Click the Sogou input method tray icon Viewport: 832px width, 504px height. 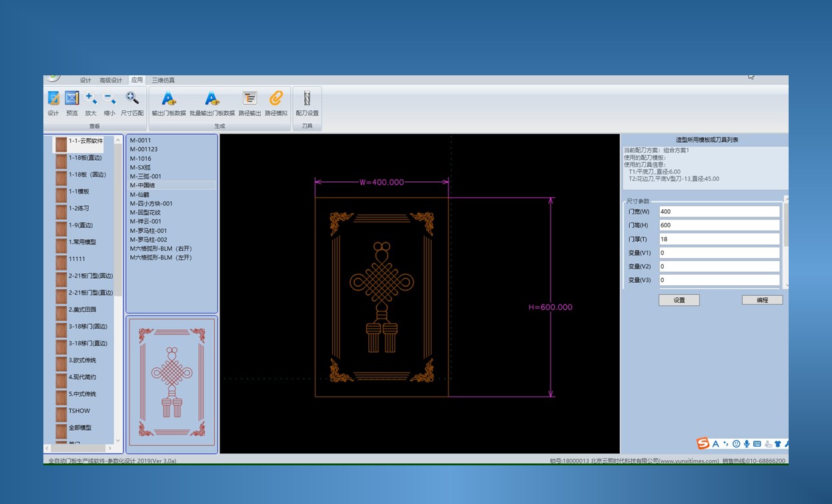(x=703, y=444)
